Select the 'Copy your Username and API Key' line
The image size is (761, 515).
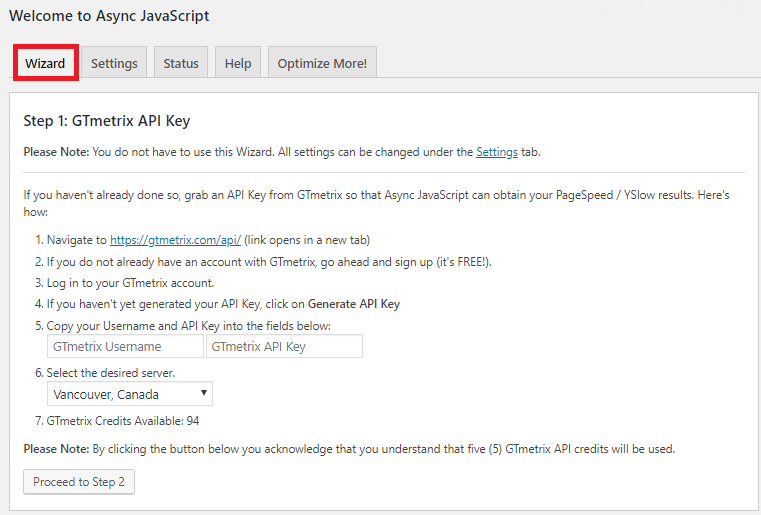[x=188, y=326]
